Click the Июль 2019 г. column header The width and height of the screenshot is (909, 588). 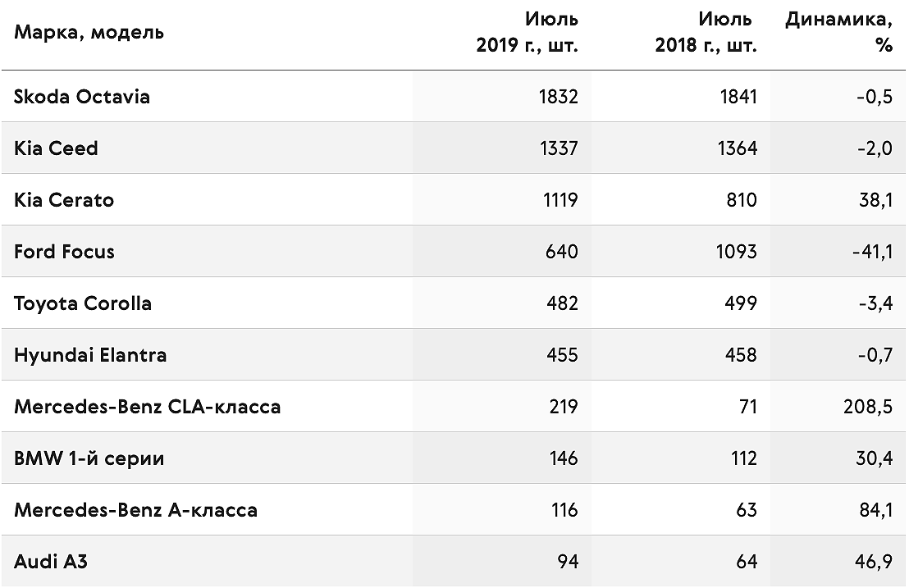pyautogui.click(x=527, y=32)
